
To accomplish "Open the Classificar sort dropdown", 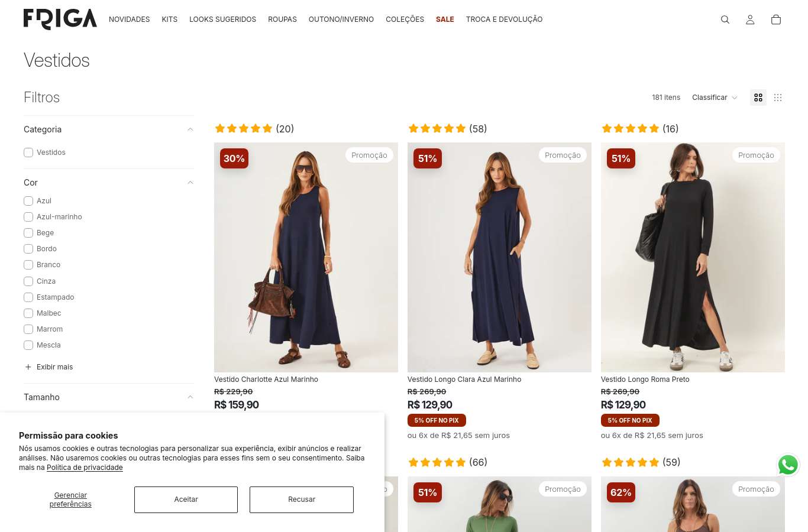I will click(715, 98).
